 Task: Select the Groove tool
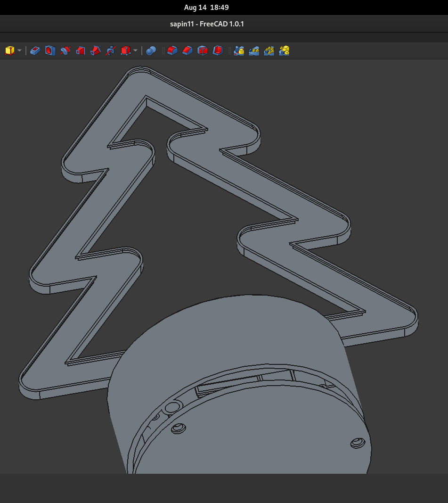[x=65, y=51]
